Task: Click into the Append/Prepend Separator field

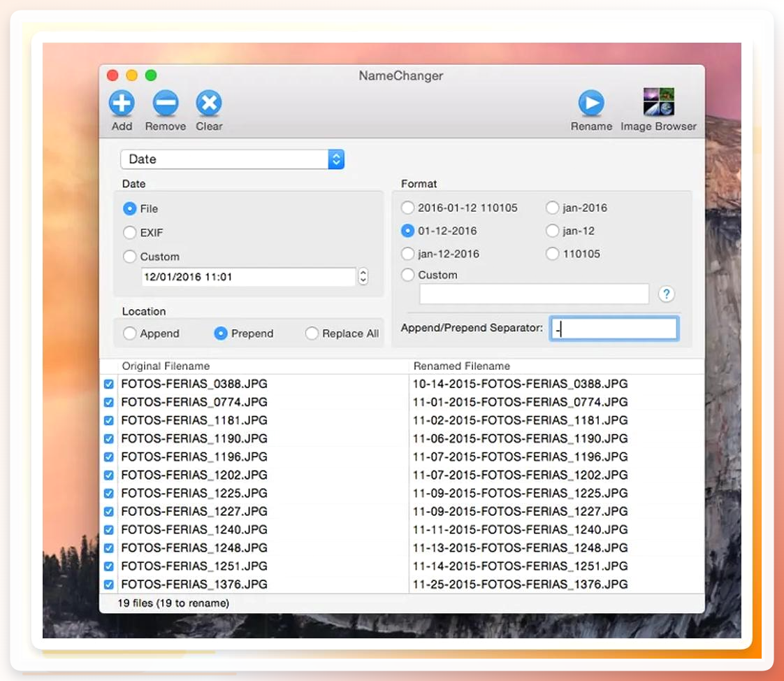Action: (x=614, y=329)
